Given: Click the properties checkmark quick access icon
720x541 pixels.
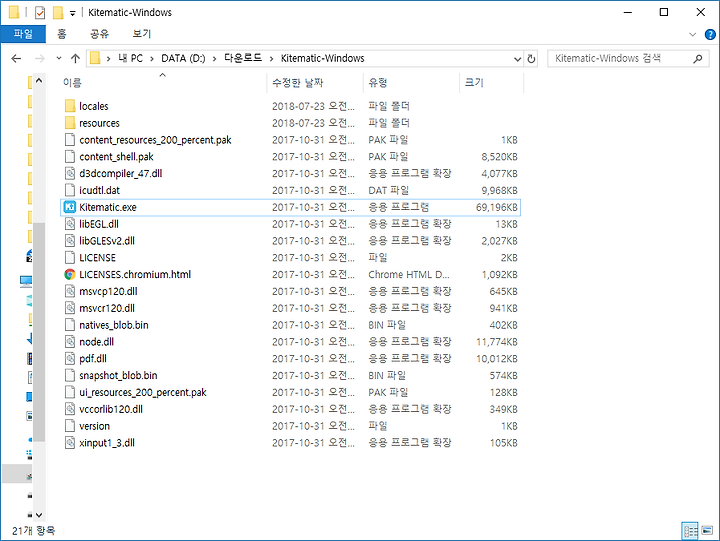Looking at the screenshot, I should pyautogui.click(x=40, y=13).
